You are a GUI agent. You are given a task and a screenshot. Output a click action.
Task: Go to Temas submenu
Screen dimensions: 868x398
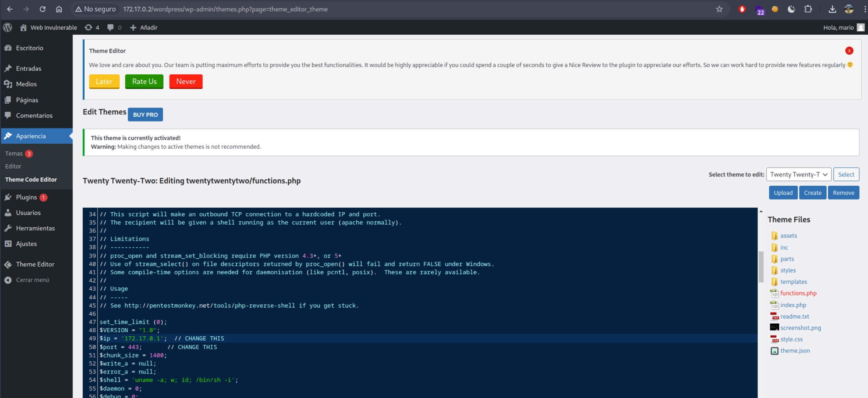pos(14,154)
